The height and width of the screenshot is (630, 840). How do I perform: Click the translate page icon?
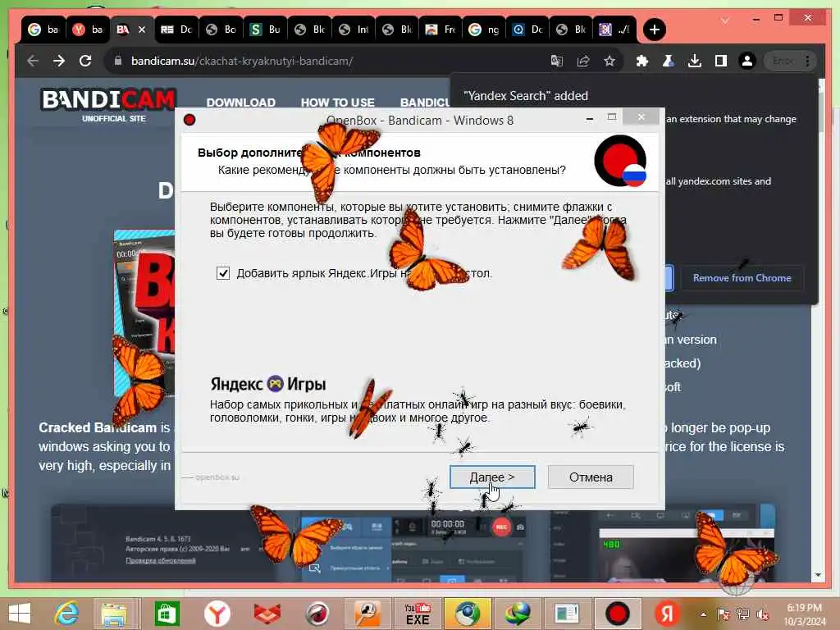coord(557,61)
